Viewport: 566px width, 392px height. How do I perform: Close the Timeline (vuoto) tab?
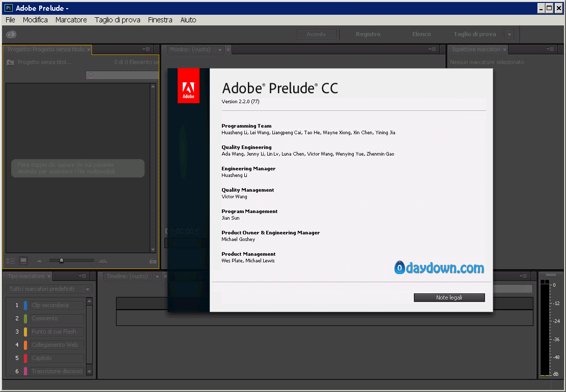coord(166,276)
